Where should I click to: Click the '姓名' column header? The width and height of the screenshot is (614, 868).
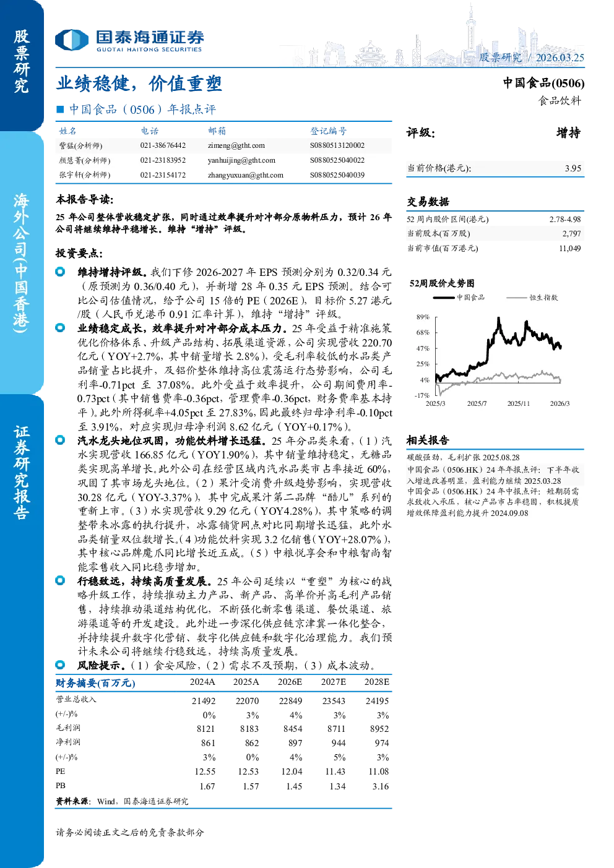68,131
